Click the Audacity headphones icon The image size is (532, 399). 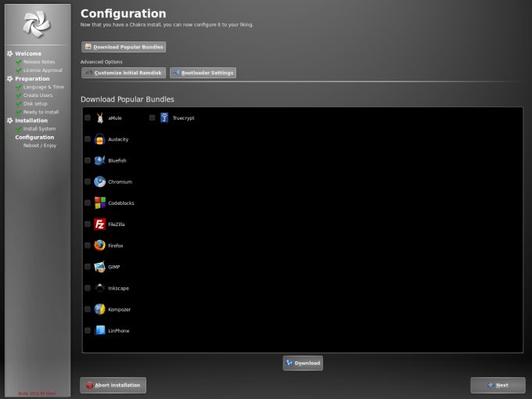[100, 139]
